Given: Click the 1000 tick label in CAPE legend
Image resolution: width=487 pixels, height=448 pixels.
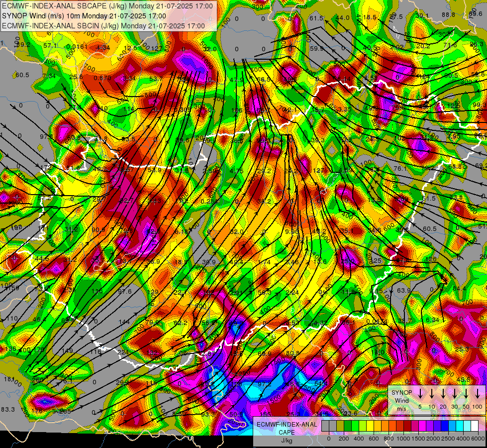Looking at the screenshot, I should coord(403,439).
